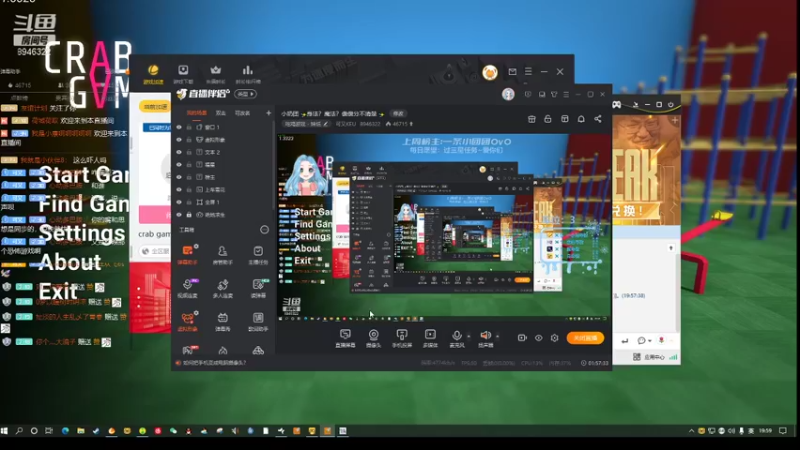The width and height of the screenshot is (800, 450).
Task: Click the gift box icon above the preview
Action: [532, 119]
